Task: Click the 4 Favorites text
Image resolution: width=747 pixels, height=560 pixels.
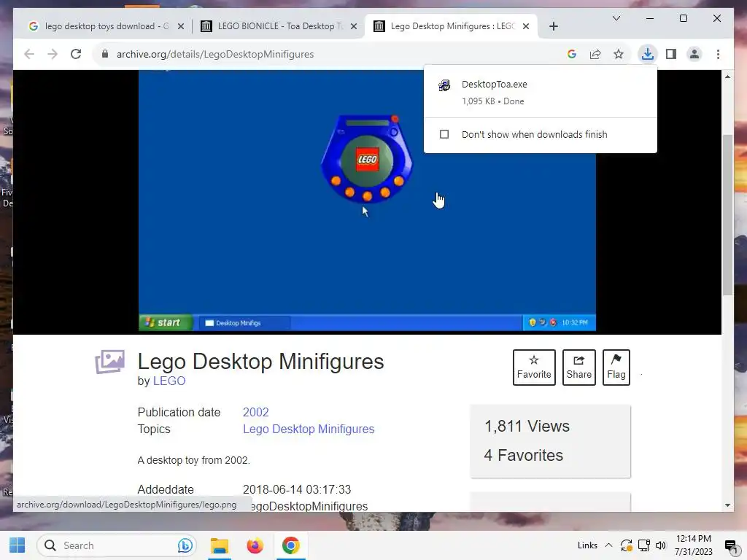Action: [524, 455]
